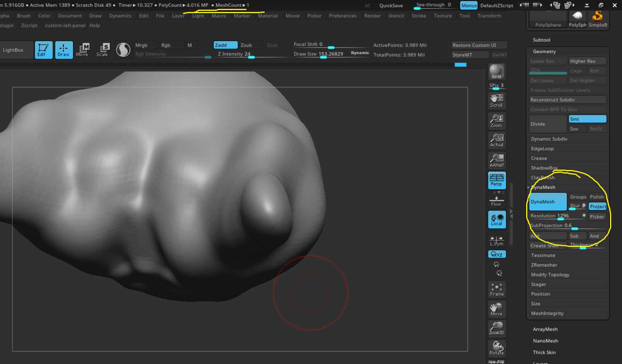The width and height of the screenshot is (622, 364).
Task: Click the Zoom3D navigation icon
Action: (497, 328)
